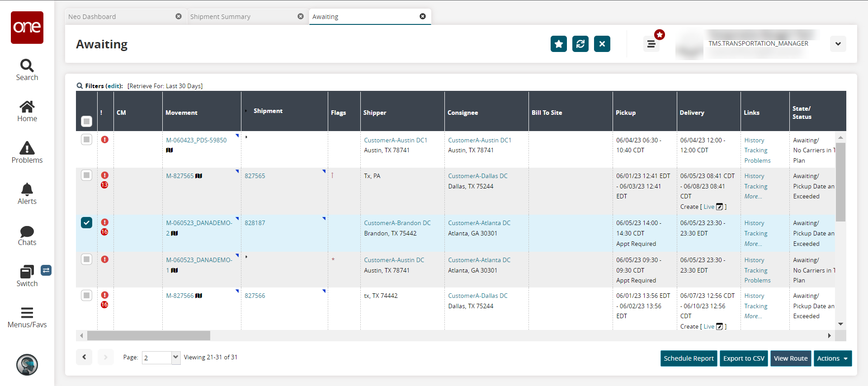Screen dimensions: 868x386
Task: Toggle the select-all header checkbox
Action: point(86,121)
